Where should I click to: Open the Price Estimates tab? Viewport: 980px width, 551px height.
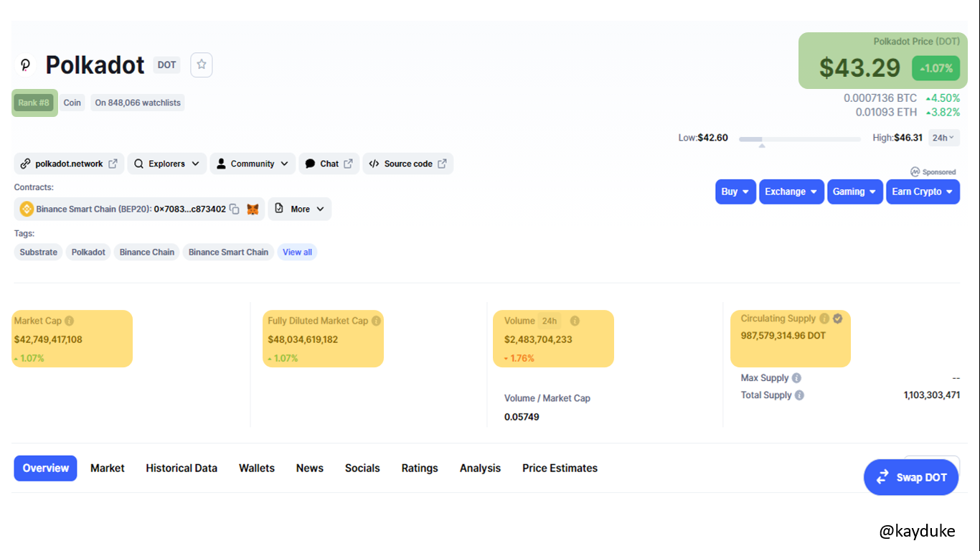pos(560,468)
